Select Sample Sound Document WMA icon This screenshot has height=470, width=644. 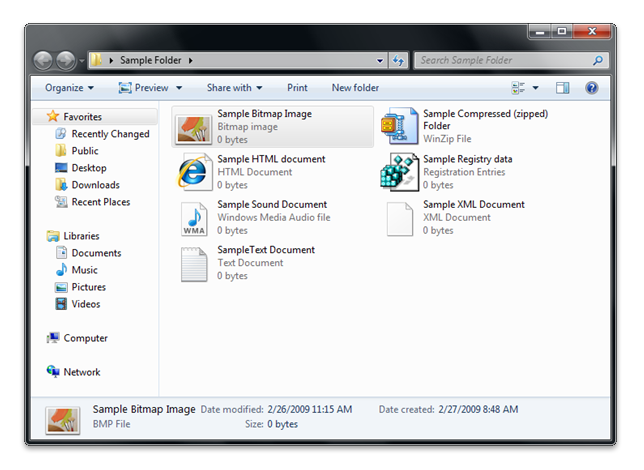coord(194,219)
